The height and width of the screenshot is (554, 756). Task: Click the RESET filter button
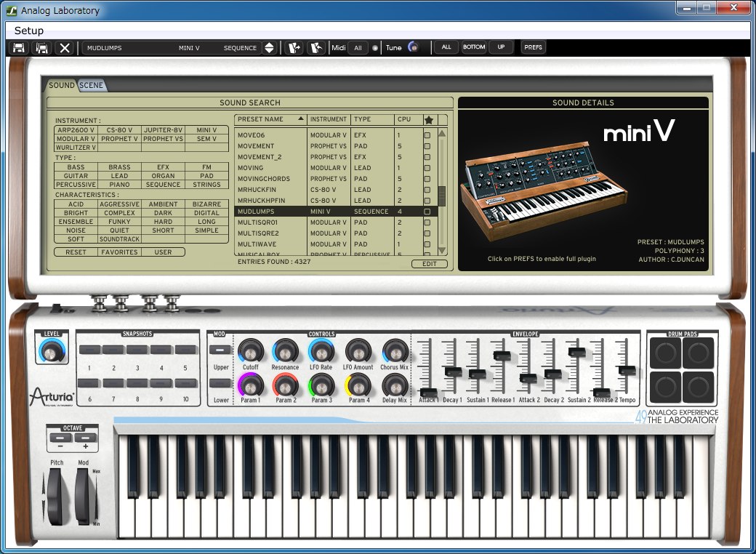click(x=76, y=252)
